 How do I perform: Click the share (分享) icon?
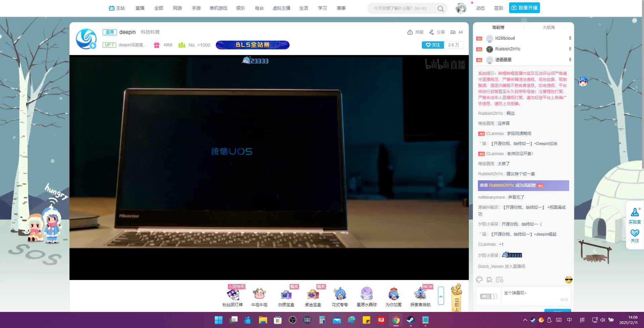tap(432, 32)
